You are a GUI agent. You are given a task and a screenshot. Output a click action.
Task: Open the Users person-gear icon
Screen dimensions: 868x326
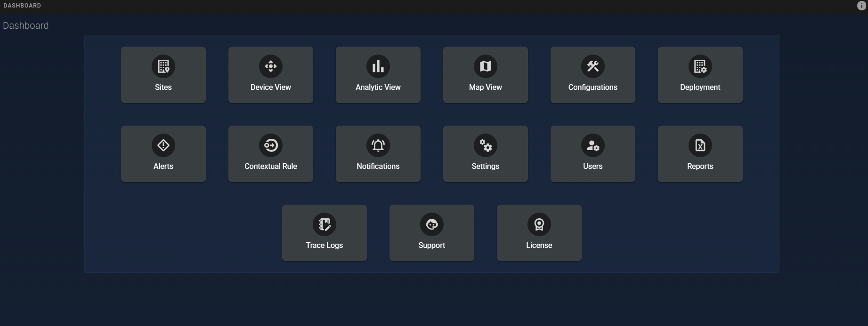tap(593, 145)
